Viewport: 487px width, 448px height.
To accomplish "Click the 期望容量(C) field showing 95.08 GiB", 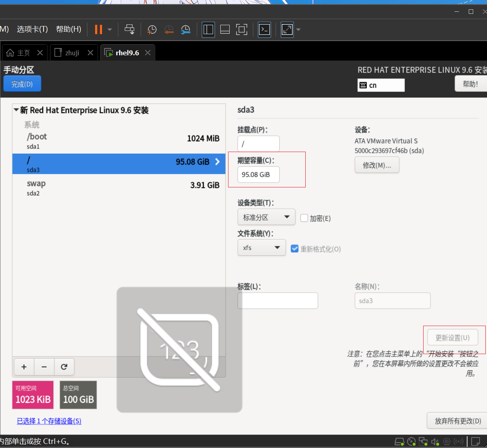I will [x=259, y=174].
